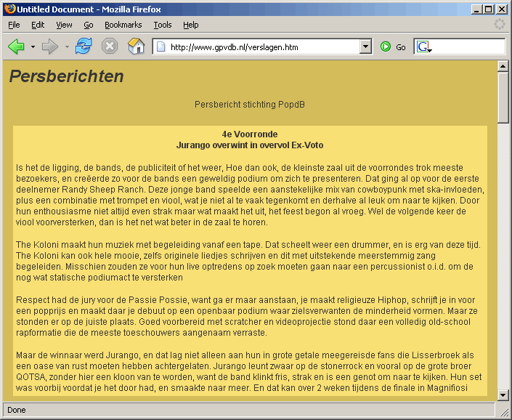The height and width of the screenshot is (420, 512).
Task: Click the URL address field
Action: [x=263, y=47]
